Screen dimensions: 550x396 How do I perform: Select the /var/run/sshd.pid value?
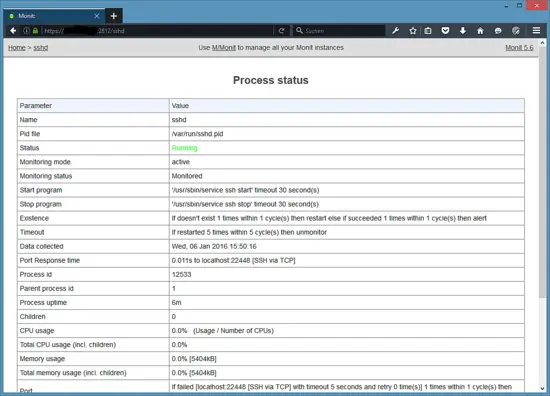[x=197, y=134]
